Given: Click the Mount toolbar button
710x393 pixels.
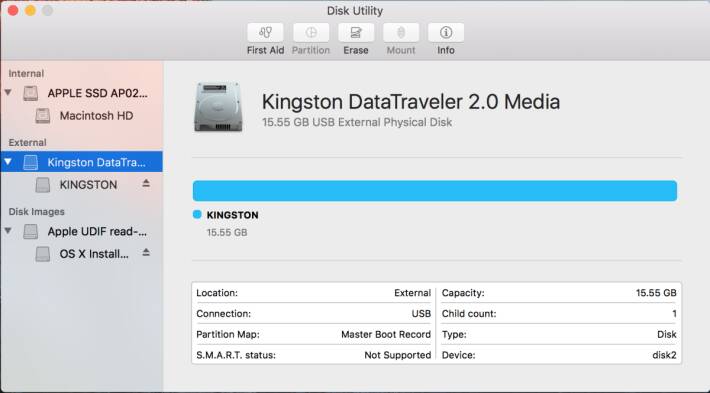Looking at the screenshot, I should tap(401, 33).
